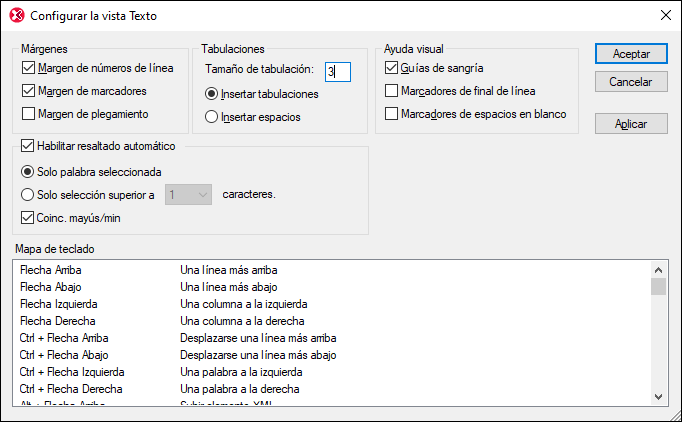Click the app icon in the title bar
The width and height of the screenshot is (682, 422).
[16, 16]
